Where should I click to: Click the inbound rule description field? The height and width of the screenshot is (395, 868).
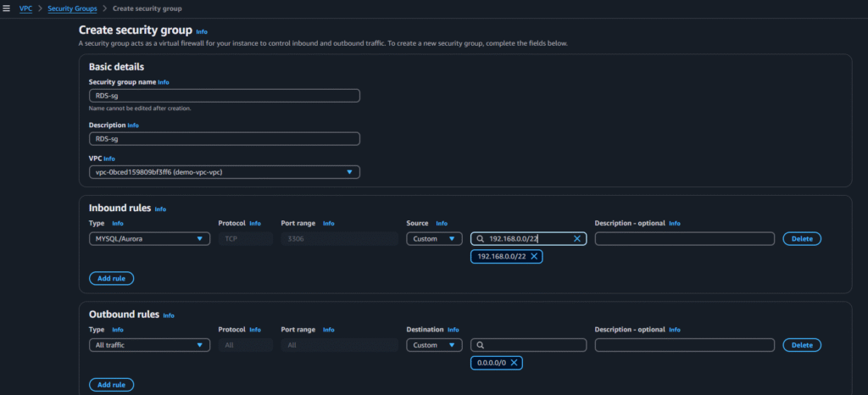pos(684,239)
